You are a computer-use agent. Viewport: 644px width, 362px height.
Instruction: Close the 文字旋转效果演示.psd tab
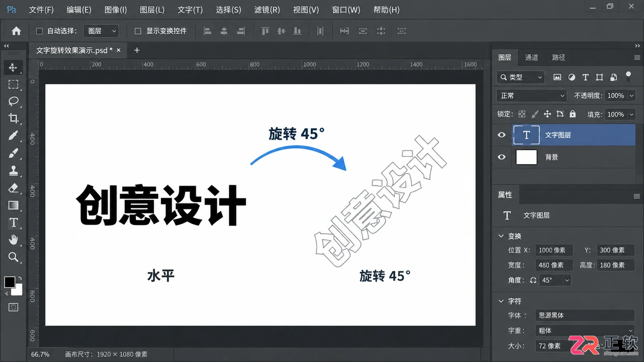[119, 50]
